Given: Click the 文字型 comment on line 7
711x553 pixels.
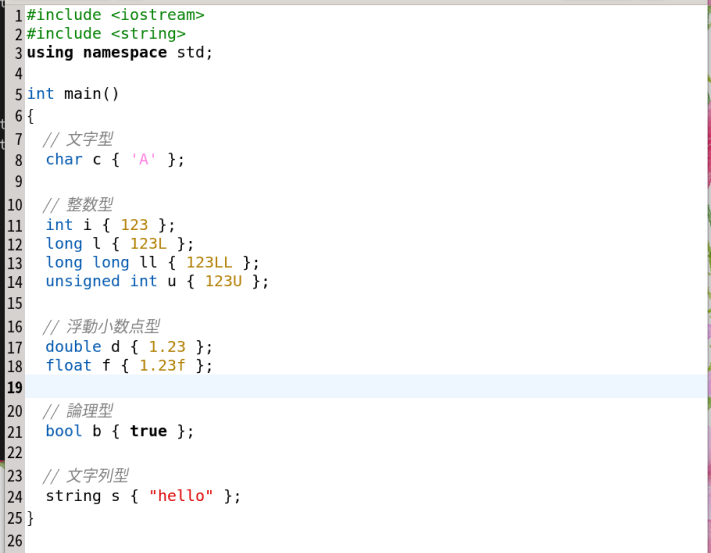Looking at the screenshot, I should [x=88, y=139].
